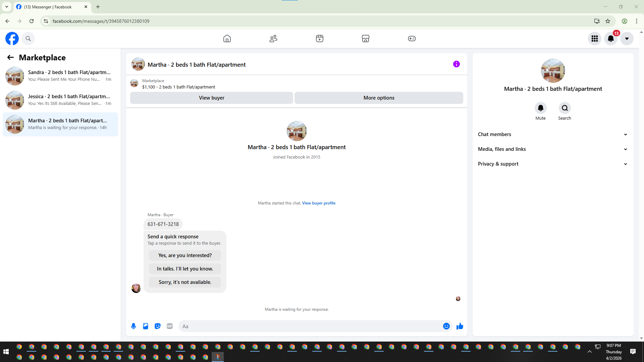Bookmark this page with the star icon

[608, 21]
